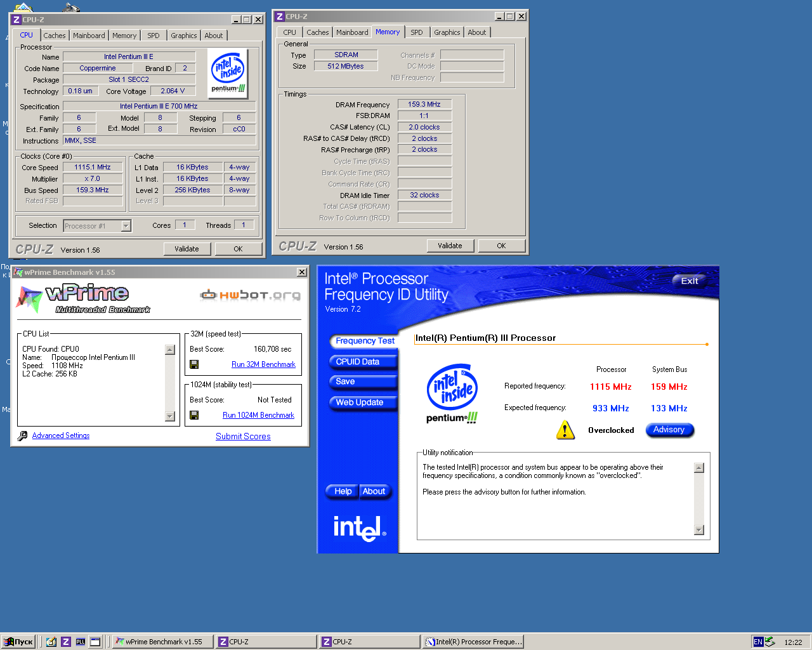Click the floppy save icon for 32M score
The width and height of the screenshot is (812, 650).
click(194, 364)
